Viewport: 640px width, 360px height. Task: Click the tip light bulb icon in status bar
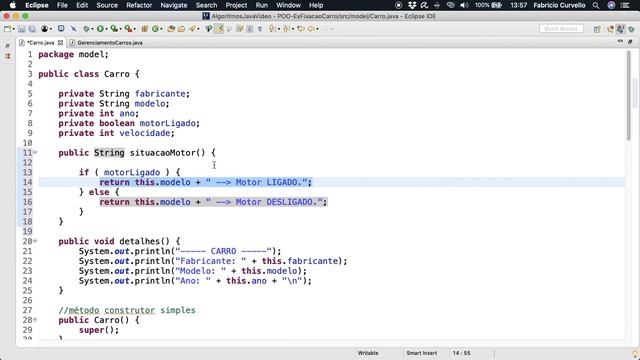pos(635,353)
